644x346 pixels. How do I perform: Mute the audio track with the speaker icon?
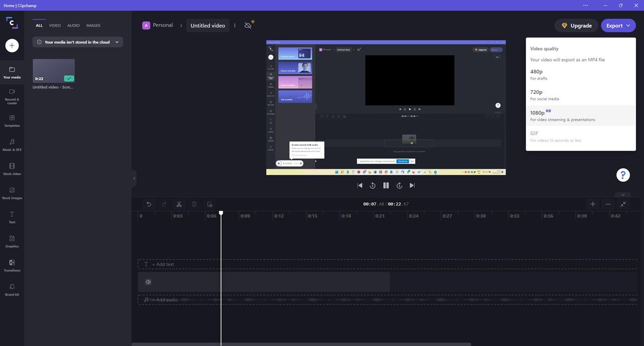click(148, 281)
